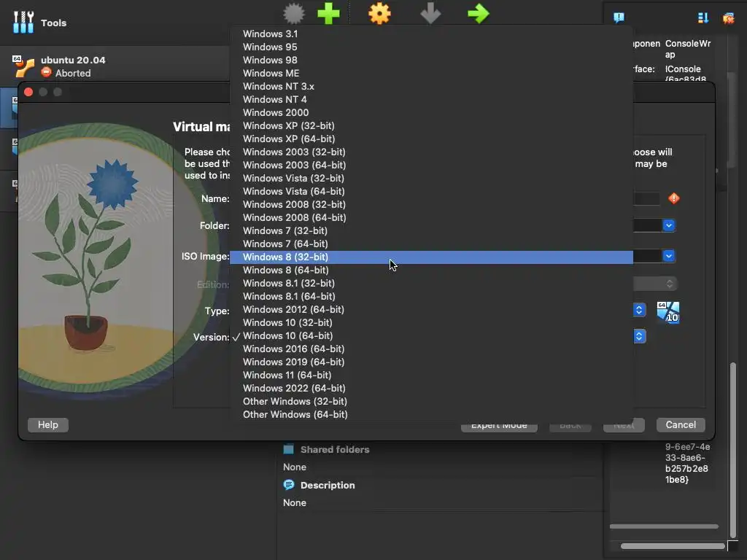
Task: Select checked Windows 10 (64-bit)
Action: tap(432, 335)
